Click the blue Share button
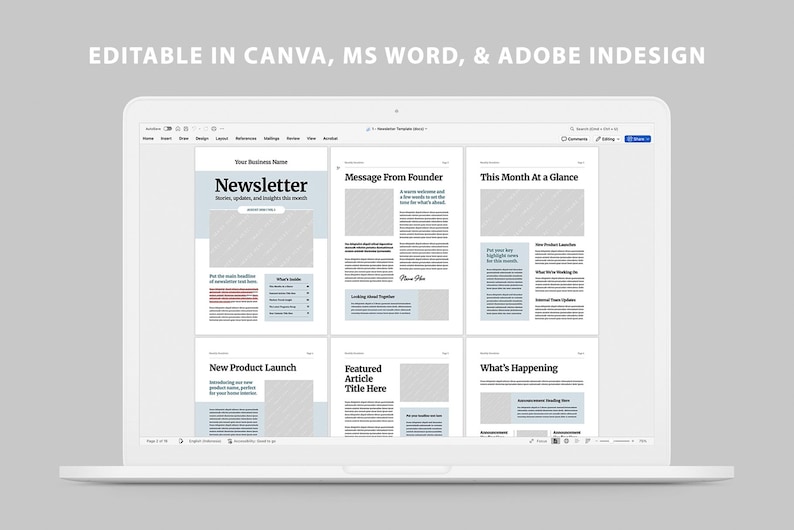The image size is (794, 530). 638,139
